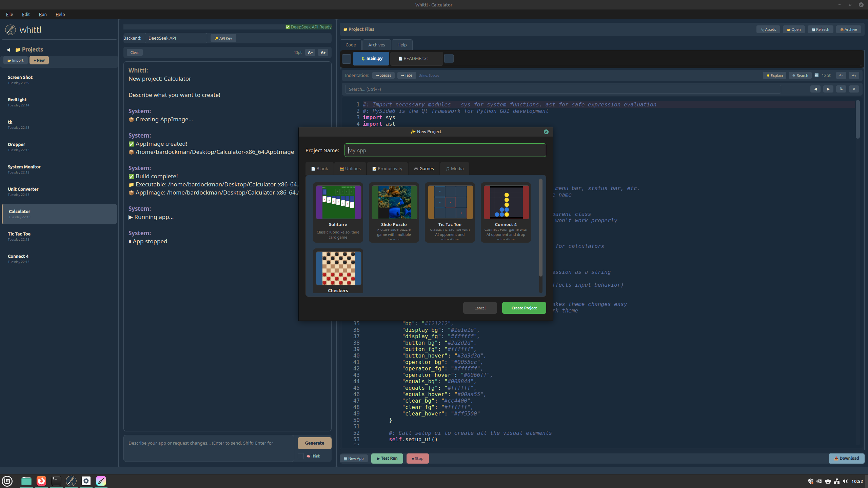This screenshot has width=868, height=488.
Task: Click the Create Project button
Action: [x=524, y=308]
